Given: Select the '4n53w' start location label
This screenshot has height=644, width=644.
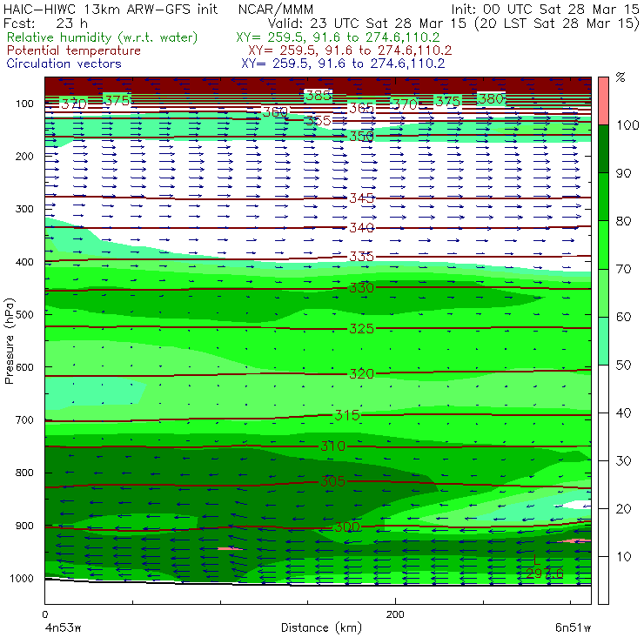Looking at the screenshot, I should click(63, 628).
